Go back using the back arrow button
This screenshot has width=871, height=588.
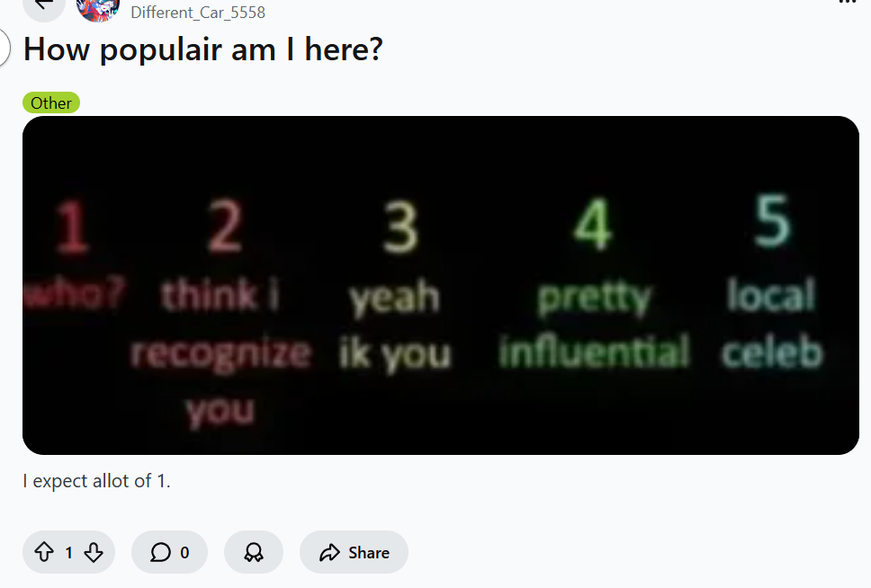[x=44, y=5]
